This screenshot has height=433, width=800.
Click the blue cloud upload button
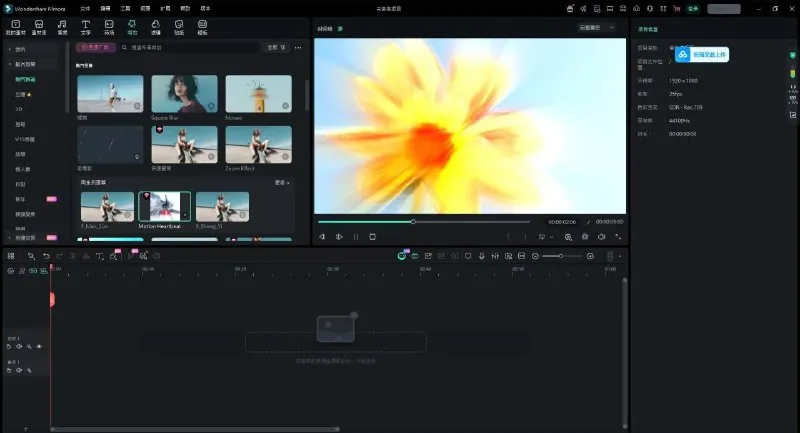pos(699,55)
